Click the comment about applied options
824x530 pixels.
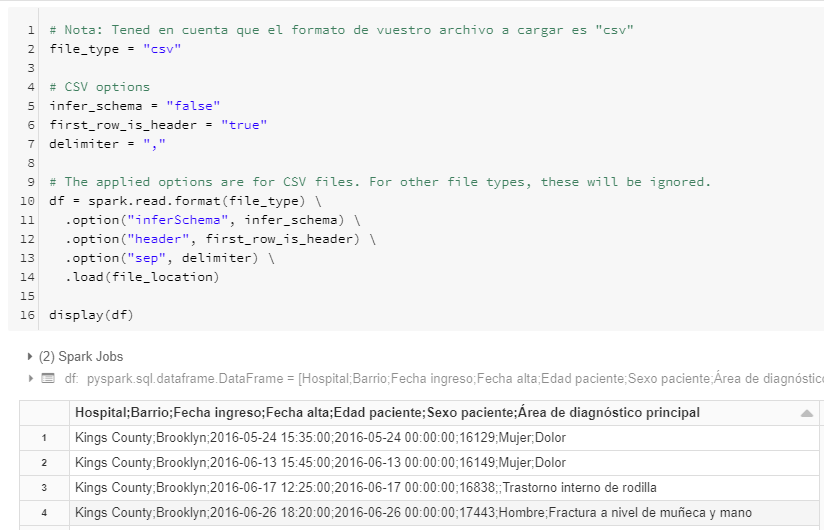click(380, 182)
